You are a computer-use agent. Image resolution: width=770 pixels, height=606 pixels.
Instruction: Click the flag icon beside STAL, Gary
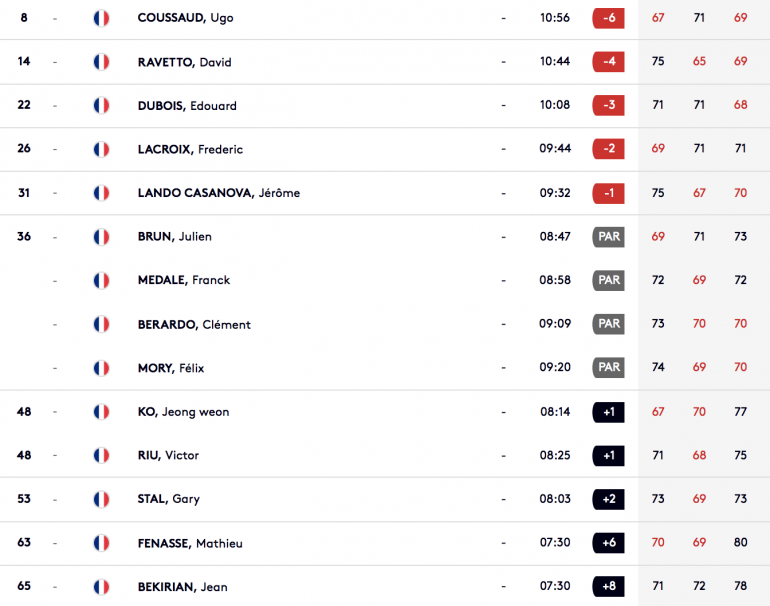101,499
